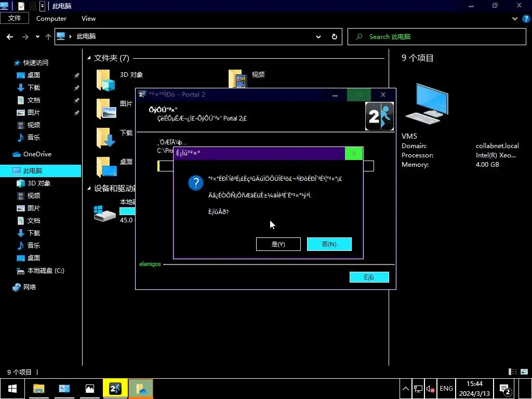Close the purple confirmation dialog
The image size is (532, 399).
pyautogui.click(x=354, y=153)
